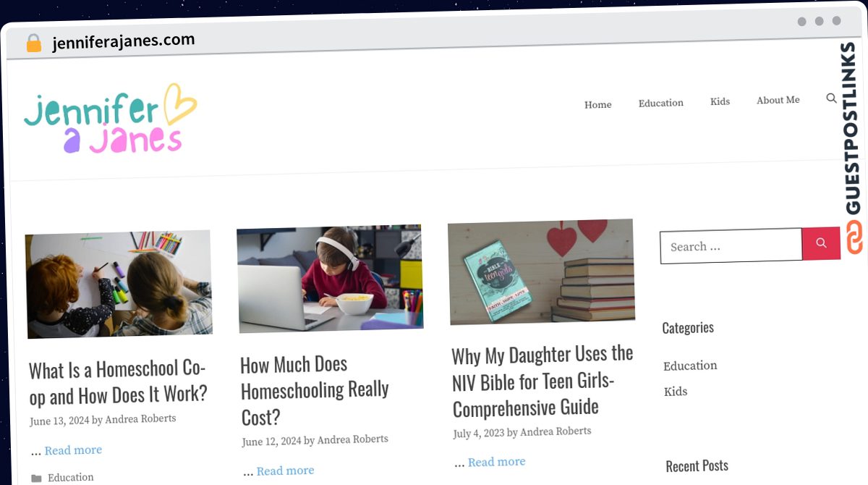
Task: Click the Recent Posts sidebar heading
Action: tap(697, 465)
